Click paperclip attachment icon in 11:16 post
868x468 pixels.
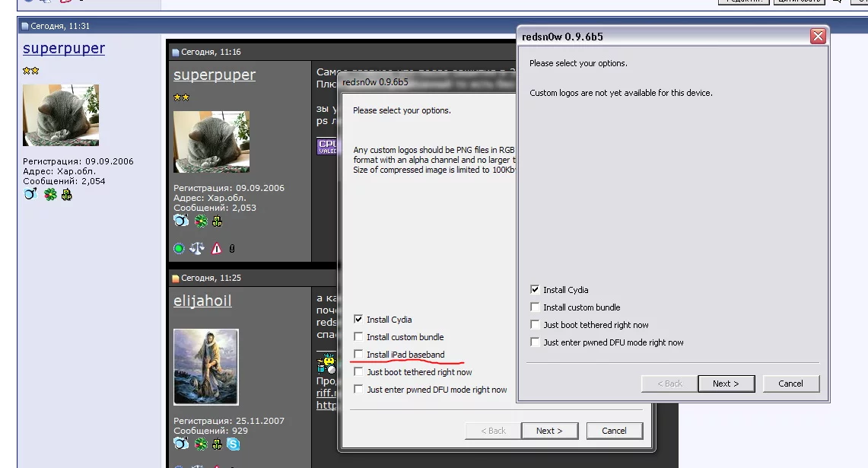pos(232,249)
